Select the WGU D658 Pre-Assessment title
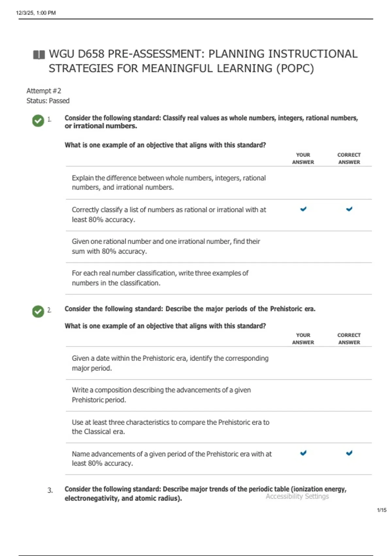 pyautogui.click(x=203, y=61)
